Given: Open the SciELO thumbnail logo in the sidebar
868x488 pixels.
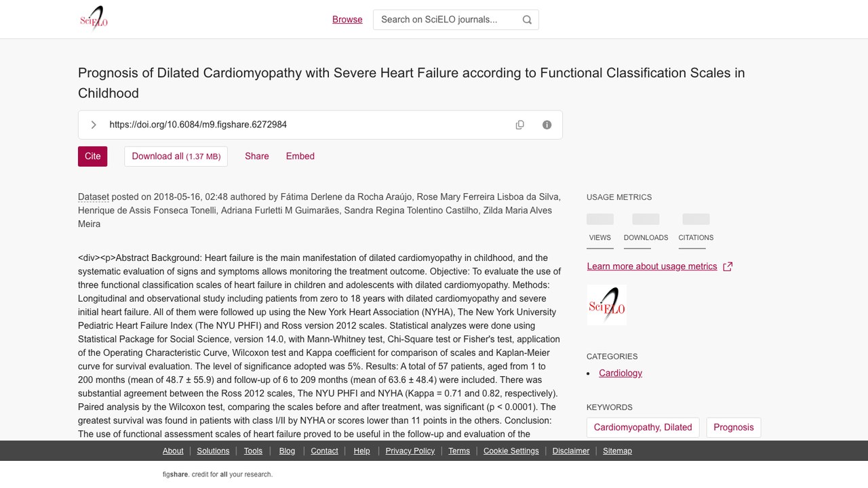Looking at the screenshot, I should coord(606,305).
